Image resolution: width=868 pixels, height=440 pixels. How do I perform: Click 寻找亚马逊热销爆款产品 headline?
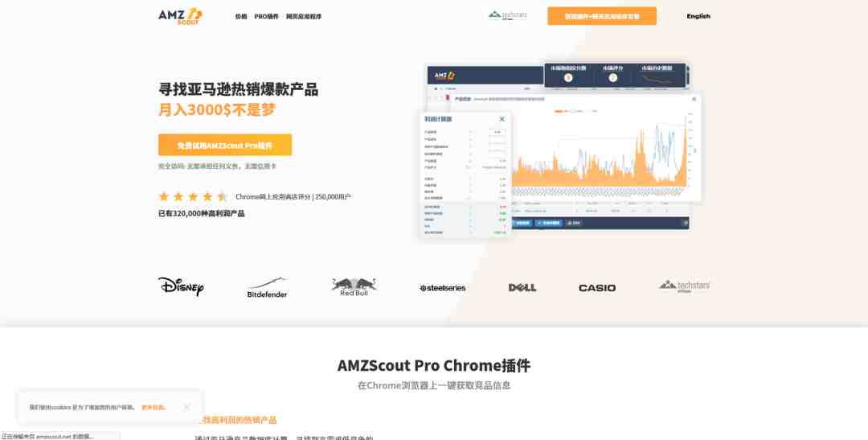(239, 89)
